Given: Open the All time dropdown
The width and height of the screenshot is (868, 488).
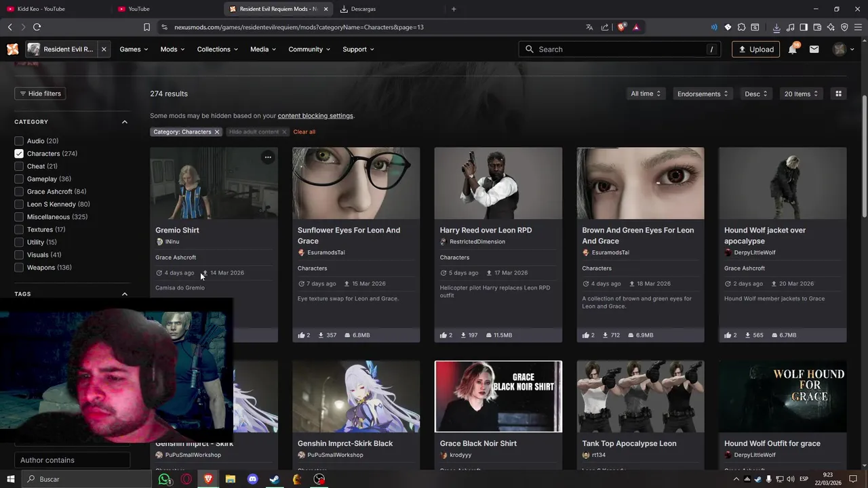Looking at the screenshot, I should coord(645,94).
